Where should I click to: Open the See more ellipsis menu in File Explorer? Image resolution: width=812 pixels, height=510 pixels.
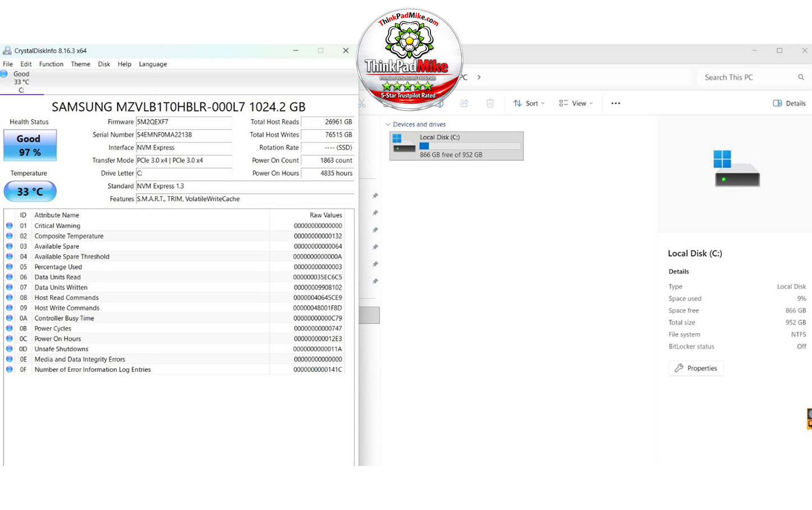point(616,103)
